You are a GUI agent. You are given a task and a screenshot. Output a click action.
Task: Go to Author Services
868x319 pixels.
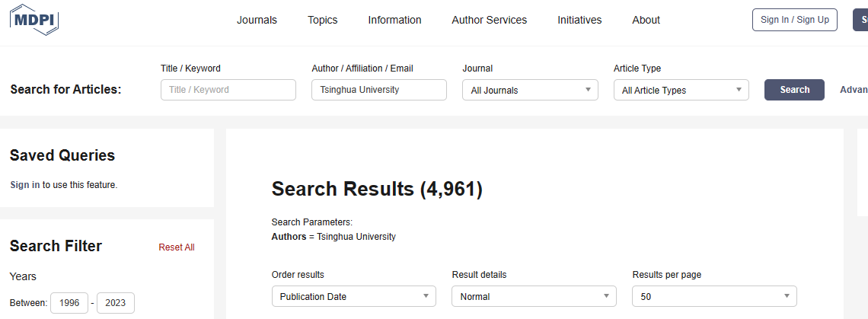click(x=489, y=20)
